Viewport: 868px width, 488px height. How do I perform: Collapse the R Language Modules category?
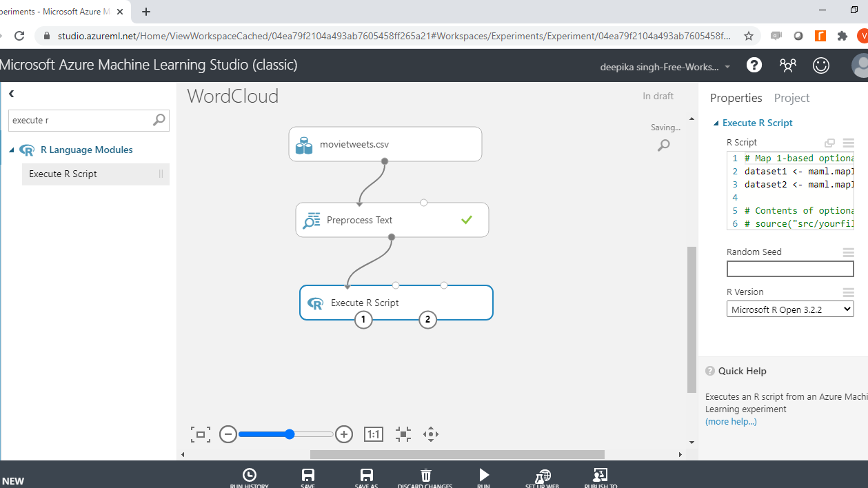(x=12, y=150)
